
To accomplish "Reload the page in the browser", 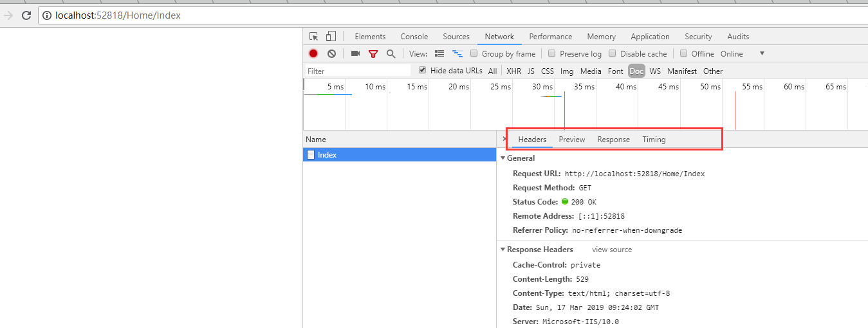I will (26, 15).
